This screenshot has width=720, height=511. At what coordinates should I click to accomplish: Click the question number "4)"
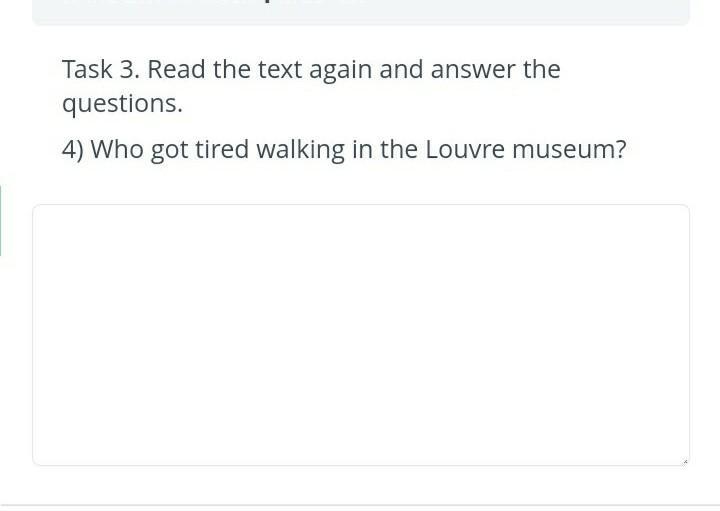[x=73, y=150]
